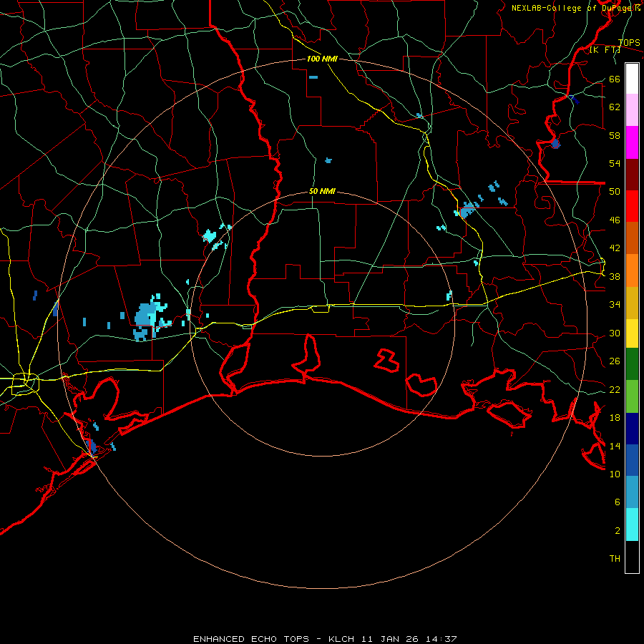This screenshot has height=644, width=644.
Task: Click the navy 18 kft legend swatch
Action: 632,429
